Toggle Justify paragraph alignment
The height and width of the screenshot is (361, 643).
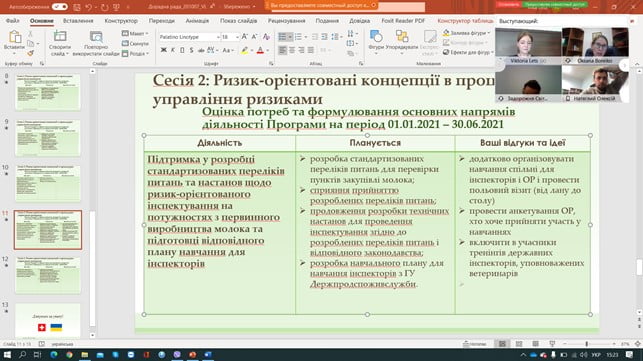[x=311, y=50]
